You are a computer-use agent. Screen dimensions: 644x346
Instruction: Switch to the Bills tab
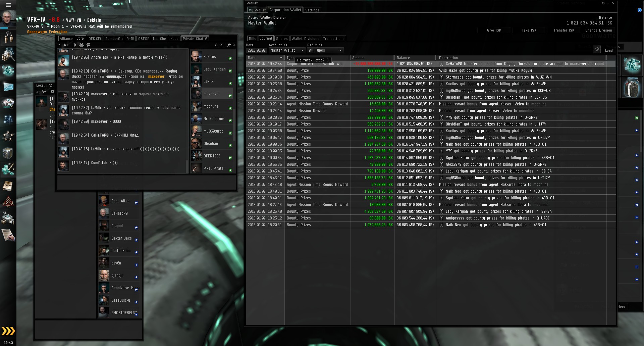[253, 39]
